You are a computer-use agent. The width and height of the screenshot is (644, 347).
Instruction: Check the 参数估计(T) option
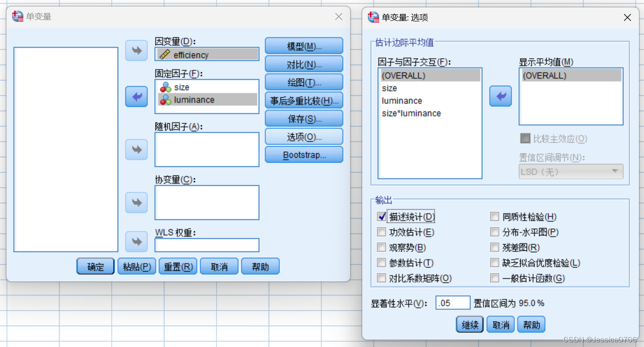(x=382, y=263)
